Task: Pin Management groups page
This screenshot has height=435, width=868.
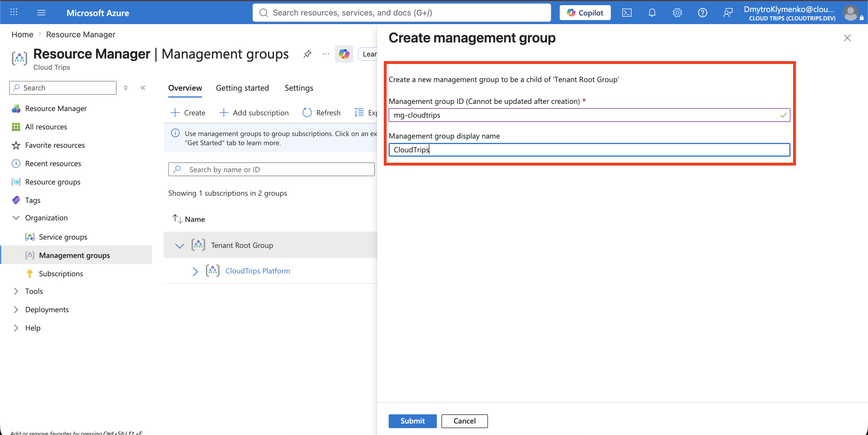Action: click(307, 54)
